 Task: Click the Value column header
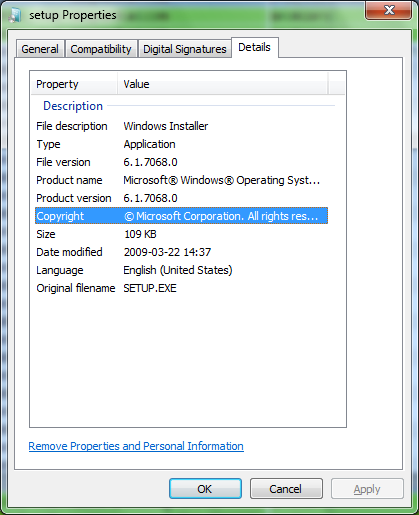coord(222,84)
